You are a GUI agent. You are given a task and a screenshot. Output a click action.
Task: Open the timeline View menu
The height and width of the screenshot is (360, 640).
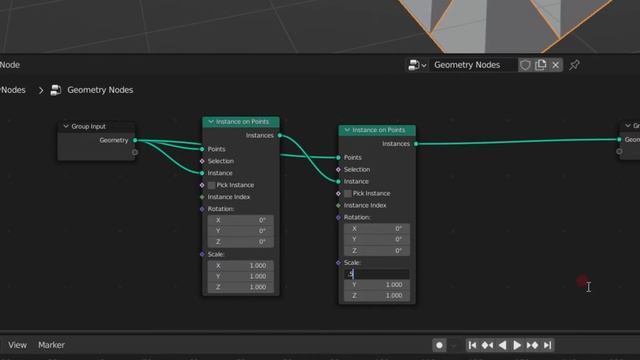click(17, 345)
